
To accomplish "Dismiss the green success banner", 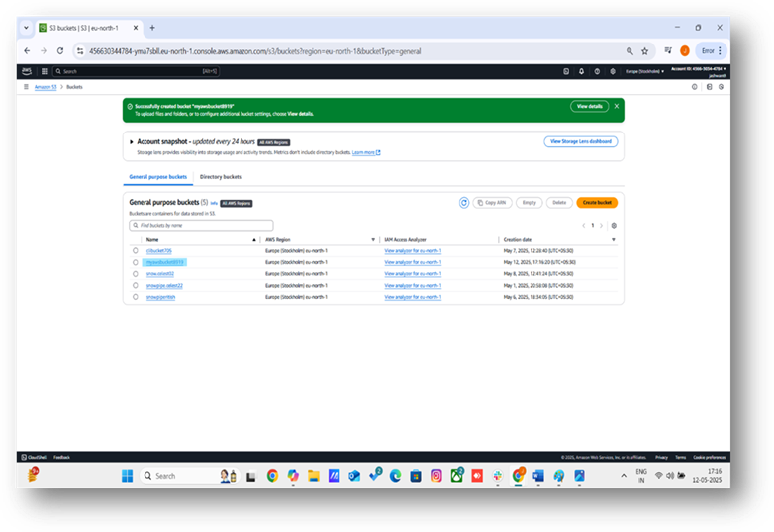I will [x=617, y=106].
